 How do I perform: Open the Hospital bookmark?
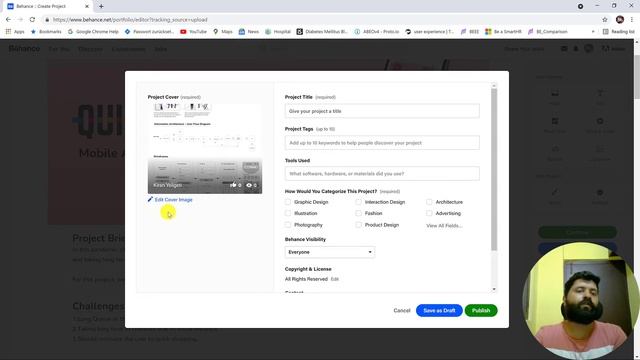tap(278, 31)
